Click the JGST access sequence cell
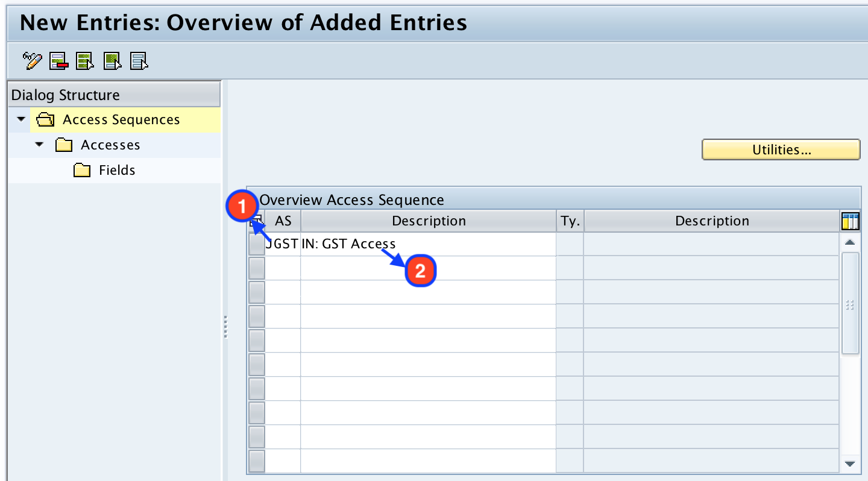 (283, 244)
